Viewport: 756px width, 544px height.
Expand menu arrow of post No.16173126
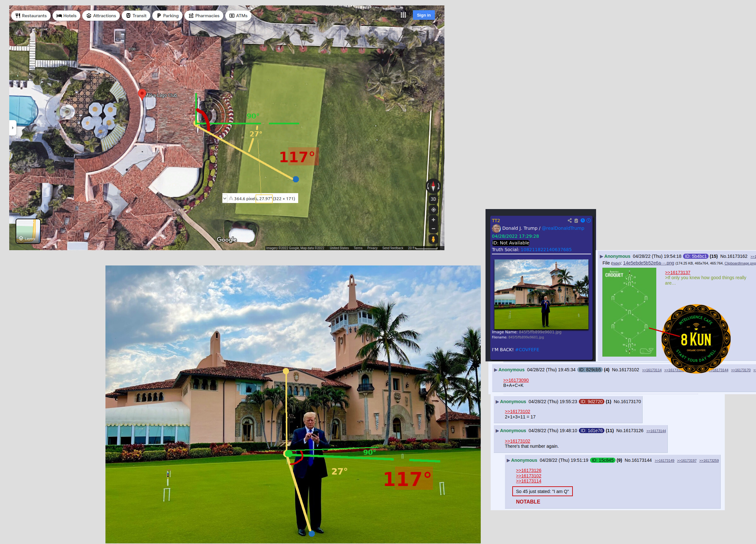click(497, 431)
